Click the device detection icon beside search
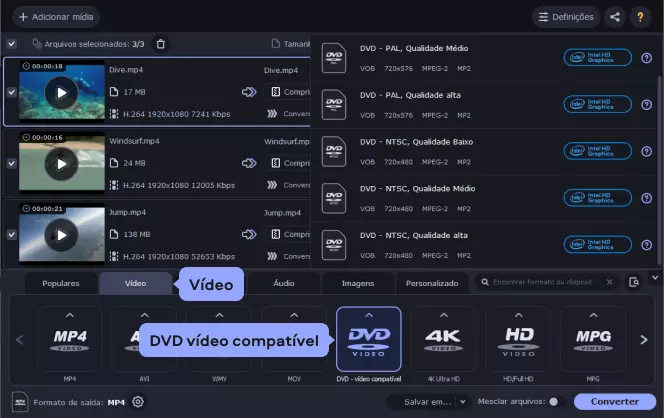The height and width of the screenshot is (418, 664). 634,282
